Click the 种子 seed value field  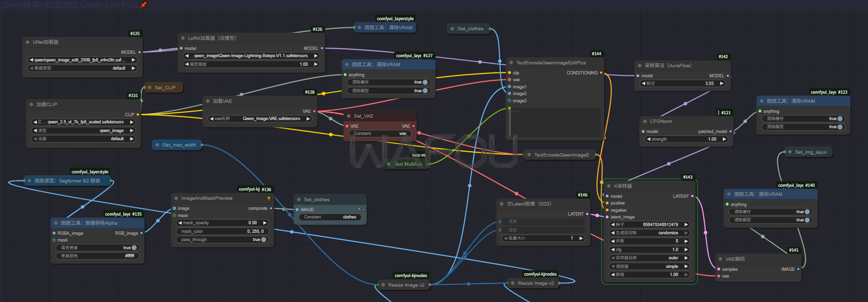pyautogui.click(x=649, y=224)
